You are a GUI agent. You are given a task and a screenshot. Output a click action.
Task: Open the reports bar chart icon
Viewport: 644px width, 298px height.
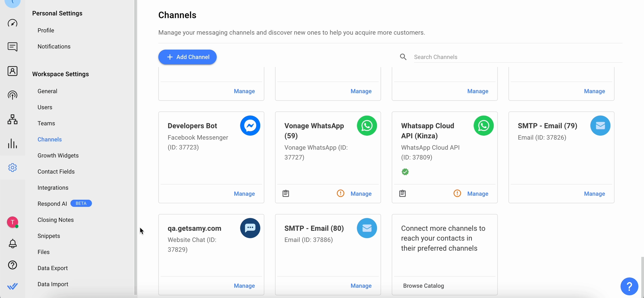[x=12, y=144]
